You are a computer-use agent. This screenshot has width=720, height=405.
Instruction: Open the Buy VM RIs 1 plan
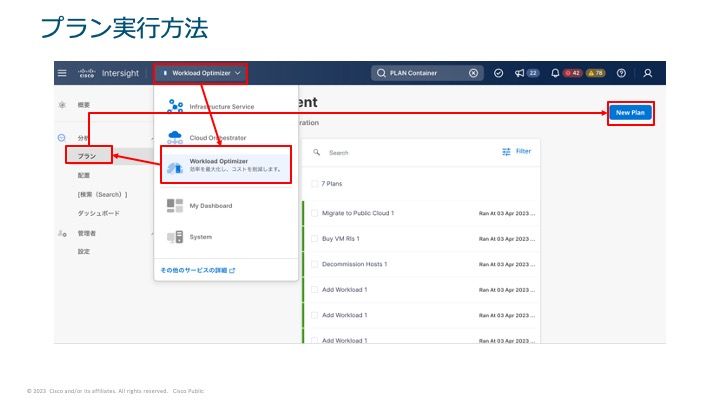341,239
